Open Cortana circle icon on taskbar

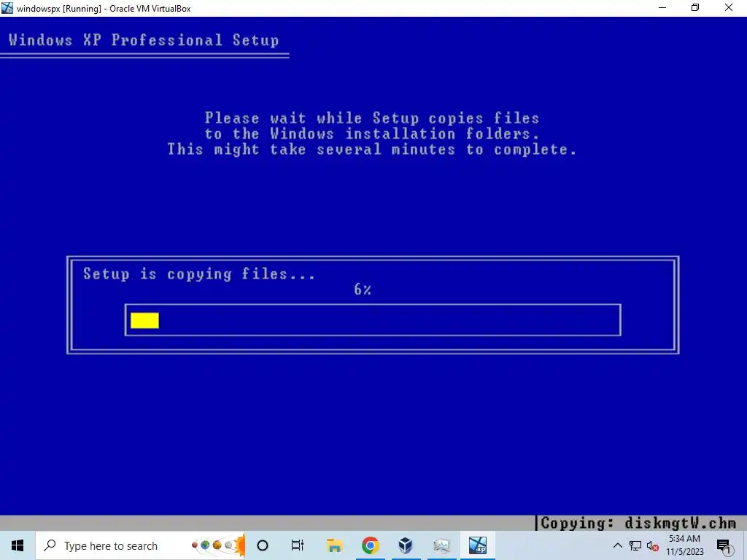(263, 545)
